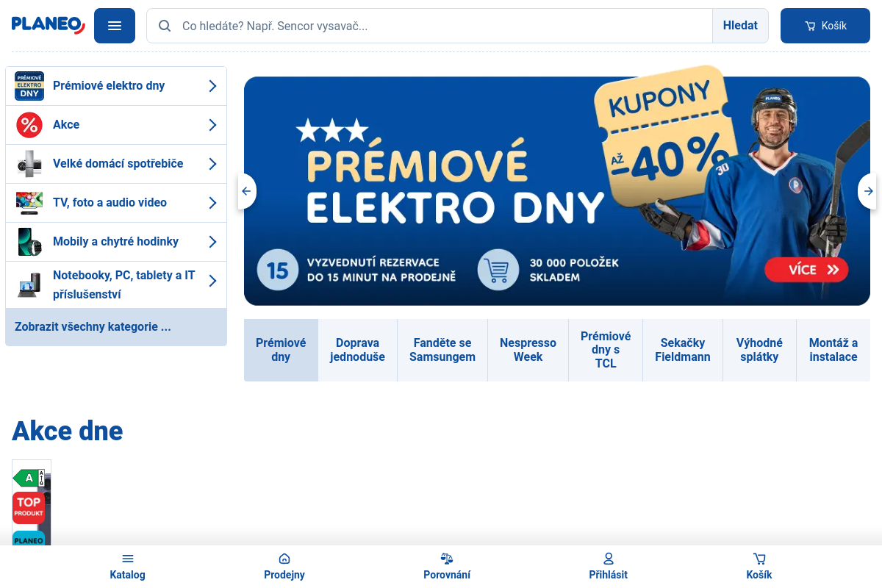
Task: Open Prodejny in bottom navigation
Action: [284, 567]
